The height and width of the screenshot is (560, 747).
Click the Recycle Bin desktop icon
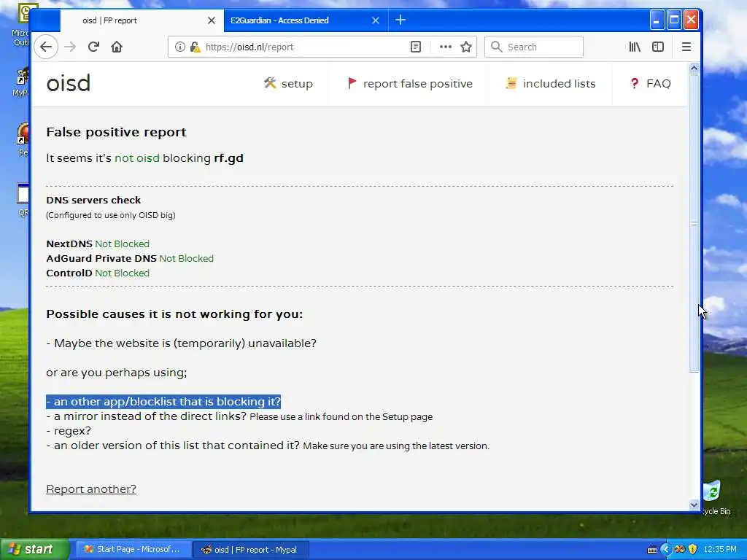(714, 497)
